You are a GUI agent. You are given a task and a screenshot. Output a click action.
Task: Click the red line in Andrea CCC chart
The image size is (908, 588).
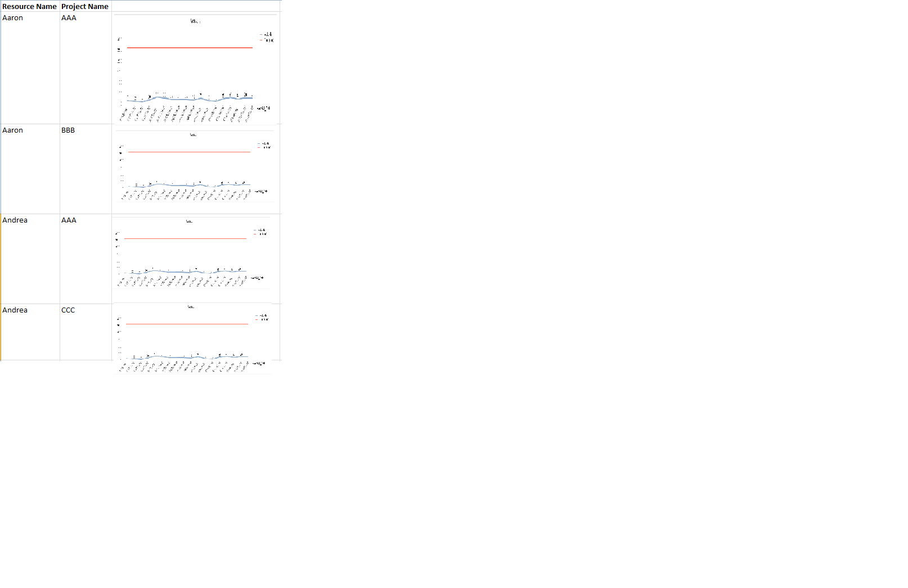187,324
